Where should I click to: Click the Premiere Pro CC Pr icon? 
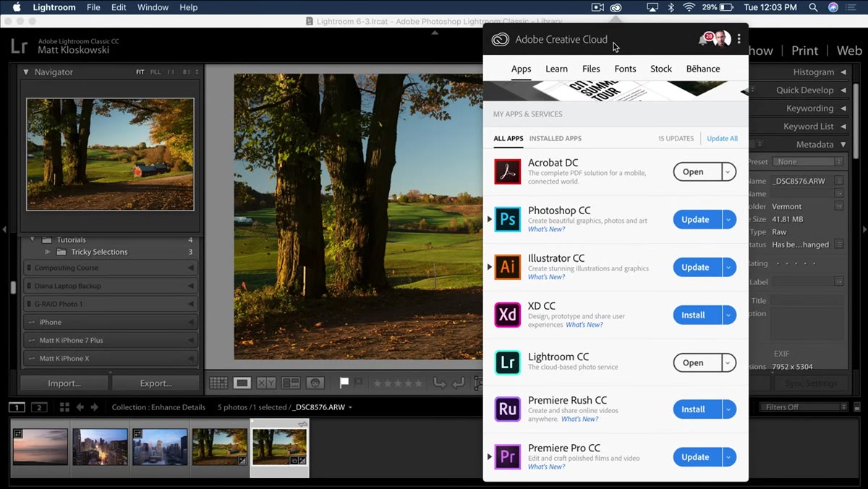(x=508, y=457)
